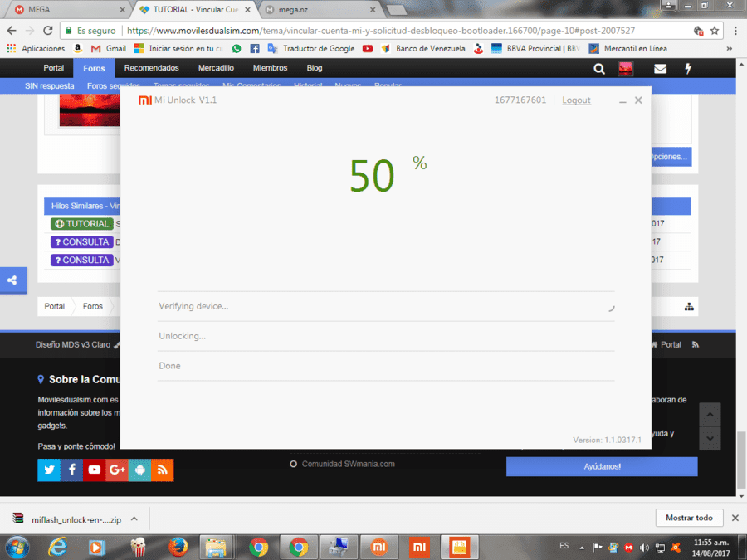Expand the hidden bookmarks chevron
This screenshot has width=747, height=560.
[x=729, y=49]
